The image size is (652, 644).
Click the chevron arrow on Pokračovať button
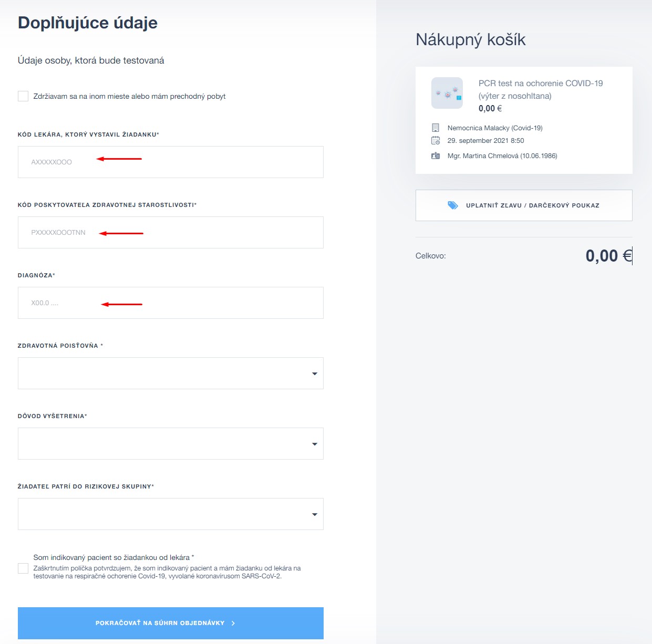[233, 624]
